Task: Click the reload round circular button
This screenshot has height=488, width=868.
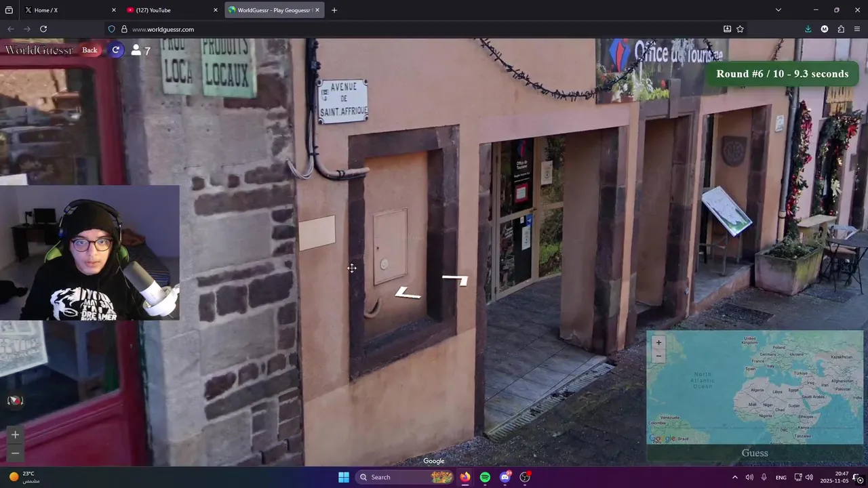Action: point(116,50)
